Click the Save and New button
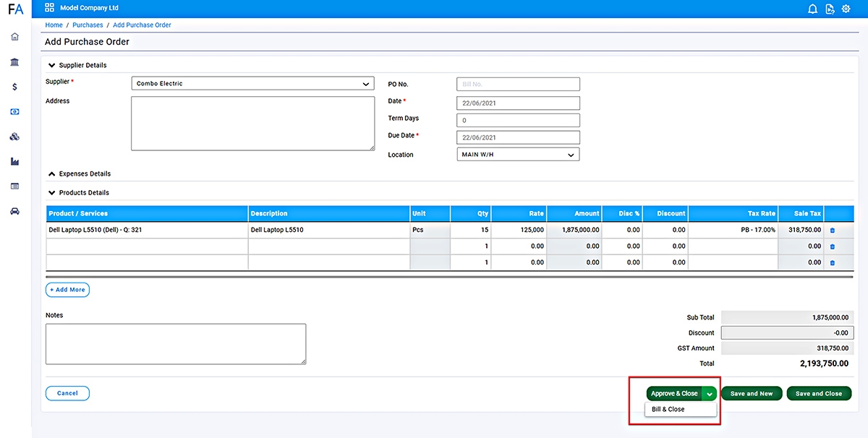Image resolution: width=868 pixels, height=438 pixels. (x=752, y=394)
